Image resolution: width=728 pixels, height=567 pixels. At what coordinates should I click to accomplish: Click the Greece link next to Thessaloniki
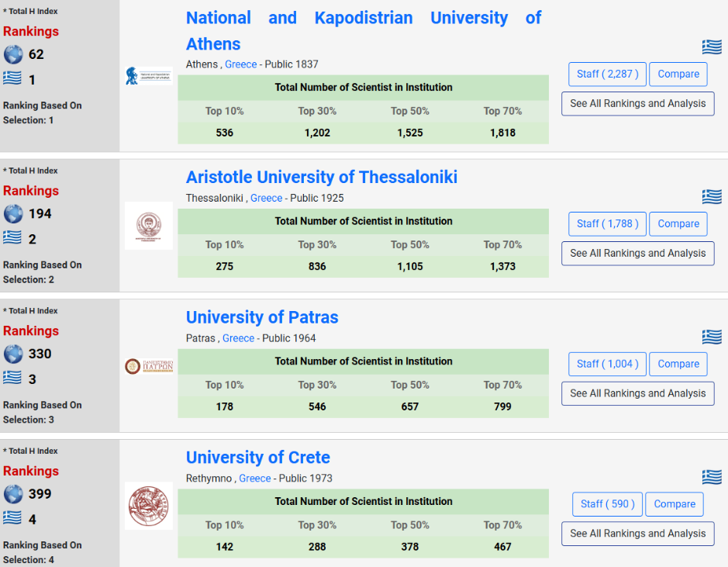266,199
